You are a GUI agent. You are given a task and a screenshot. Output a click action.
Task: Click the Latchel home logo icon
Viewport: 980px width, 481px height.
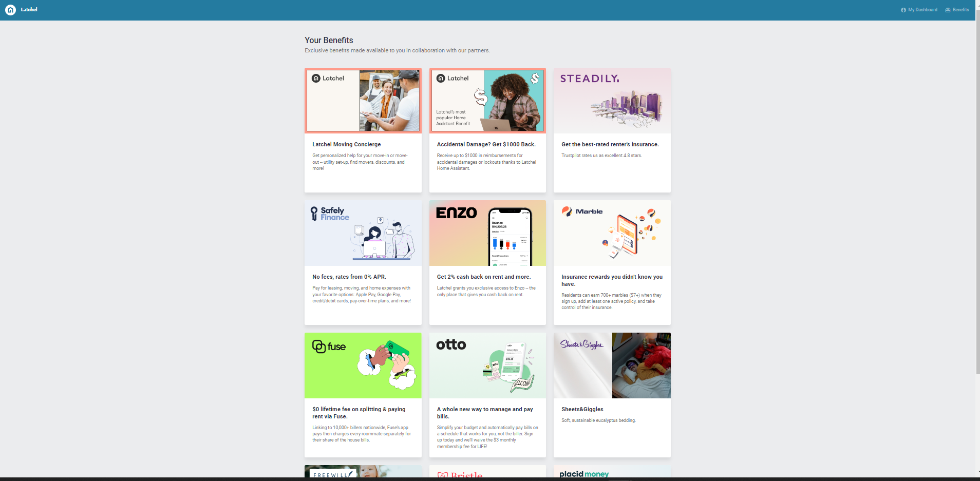click(10, 10)
